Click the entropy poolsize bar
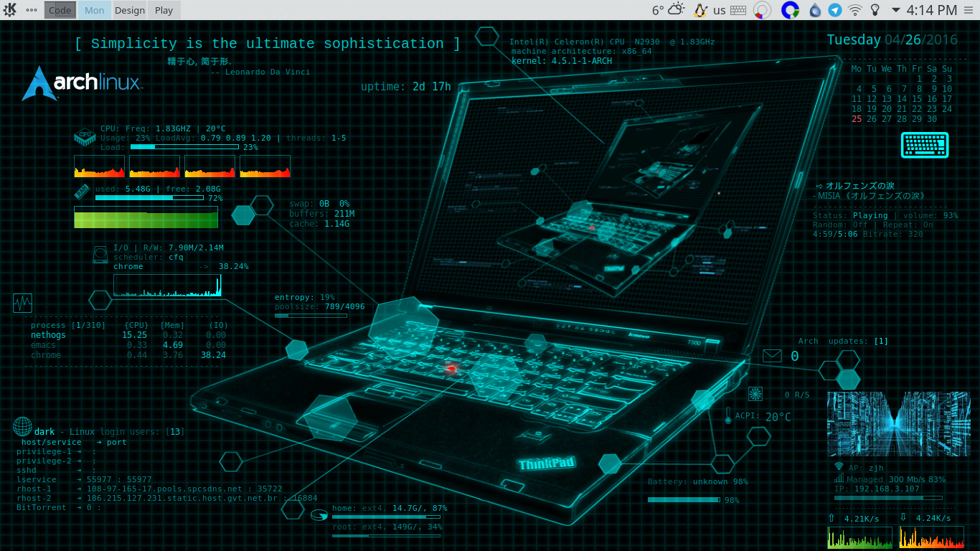This screenshot has width=980, height=551. click(311, 315)
